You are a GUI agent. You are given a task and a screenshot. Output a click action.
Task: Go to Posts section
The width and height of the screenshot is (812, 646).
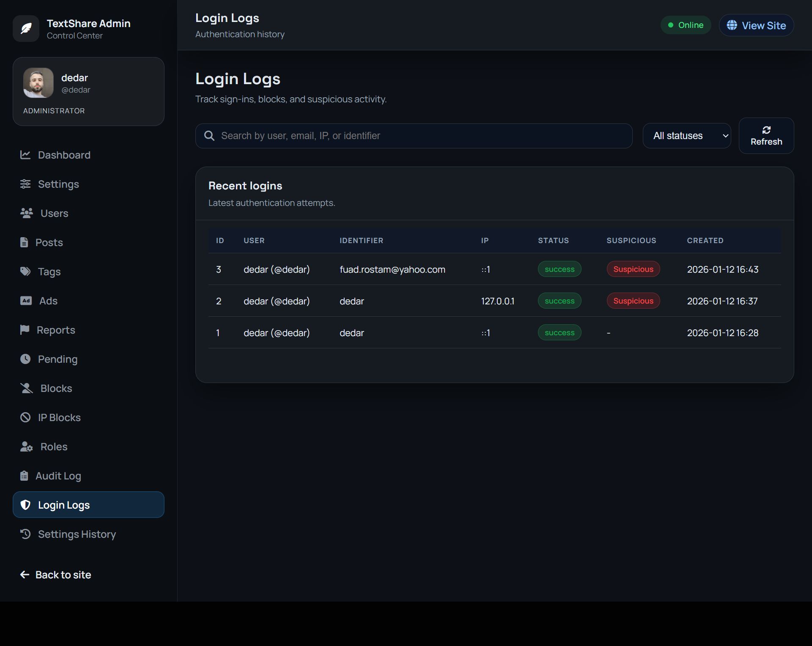tap(49, 242)
